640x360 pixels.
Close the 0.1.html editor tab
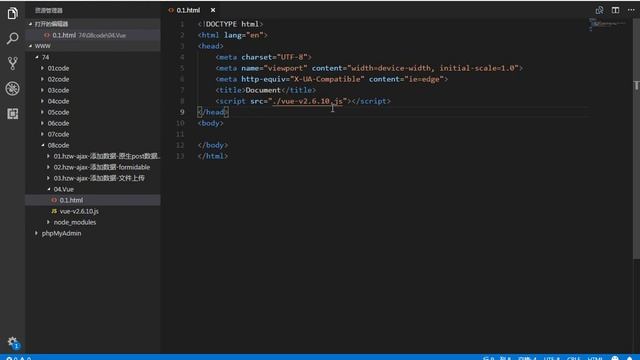coord(213,10)
